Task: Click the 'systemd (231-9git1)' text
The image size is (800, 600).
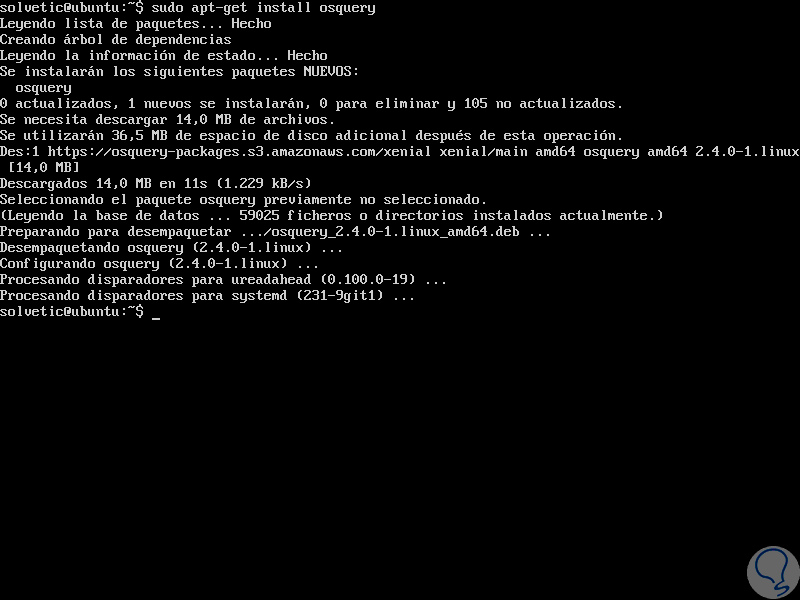Action: [x=307, y=295]
